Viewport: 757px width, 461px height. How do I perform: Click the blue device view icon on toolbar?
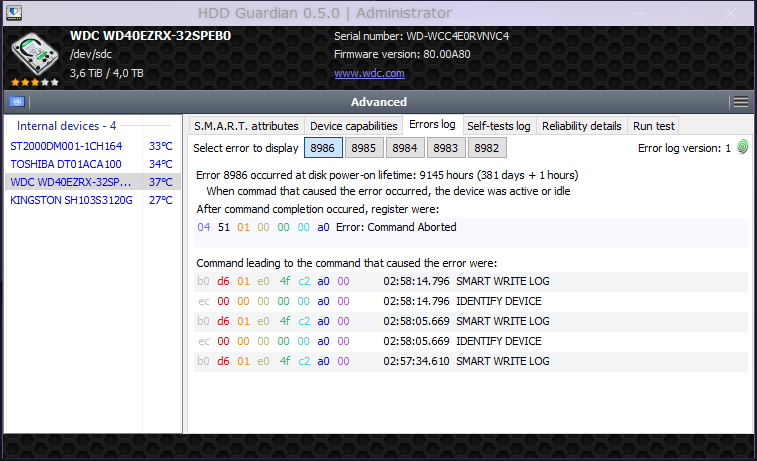(17, 101)
